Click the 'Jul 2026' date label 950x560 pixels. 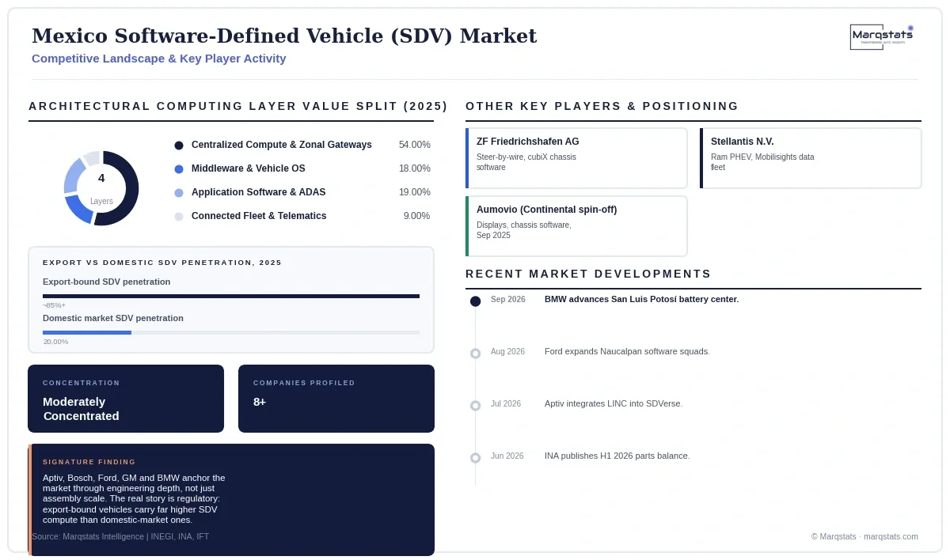[x=506, y=403]
